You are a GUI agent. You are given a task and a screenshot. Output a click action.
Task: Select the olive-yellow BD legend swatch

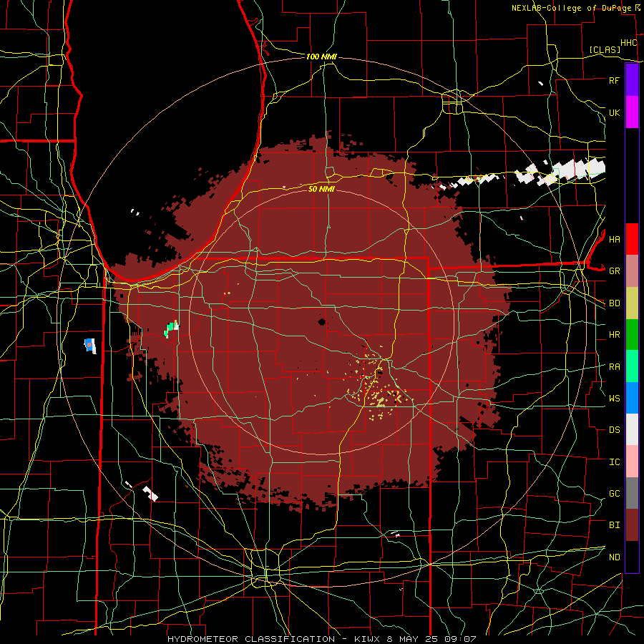pyautogui.click(x=632, y=303)
